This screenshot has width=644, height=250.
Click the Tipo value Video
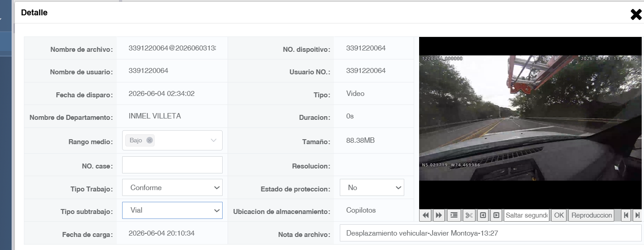[355, 94]
